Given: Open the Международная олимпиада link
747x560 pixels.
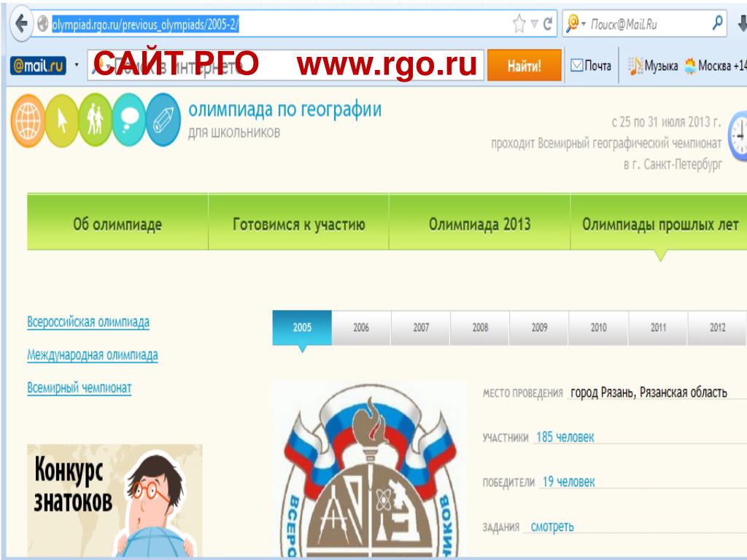Looking at the screenshot, I should 93,355.
